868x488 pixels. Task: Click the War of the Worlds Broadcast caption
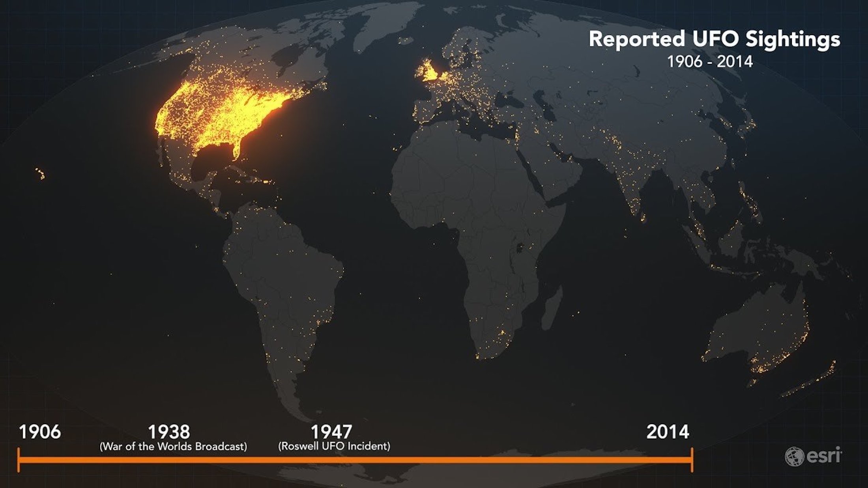point(173,447)
